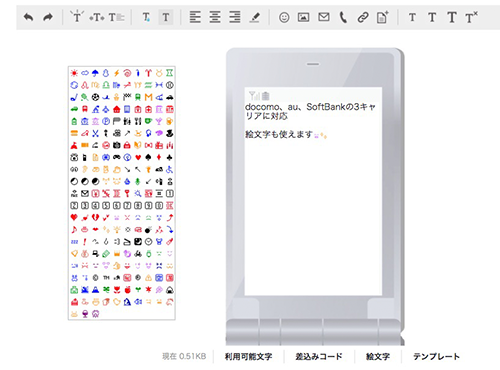Image resolution: width=500 pixels, height=370 pixels.
Task: Insert a hyperlink via chain icon
Action: pos(363,17)
